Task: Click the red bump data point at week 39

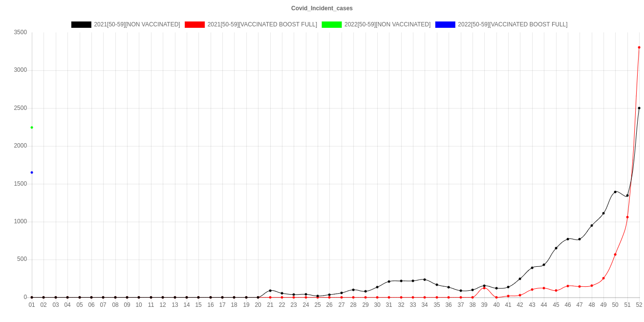Action: (x=484, y=288)
